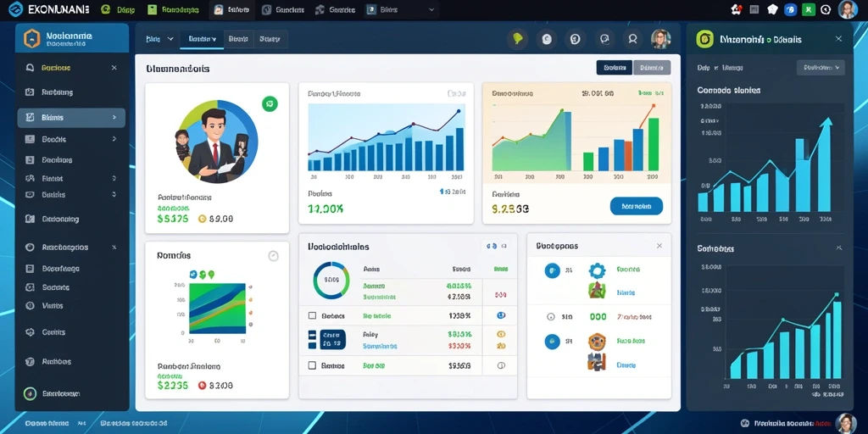This screenshot has height=434, width=868.
Task: Click the third item in the top menu bar
Action: (231, 9)
